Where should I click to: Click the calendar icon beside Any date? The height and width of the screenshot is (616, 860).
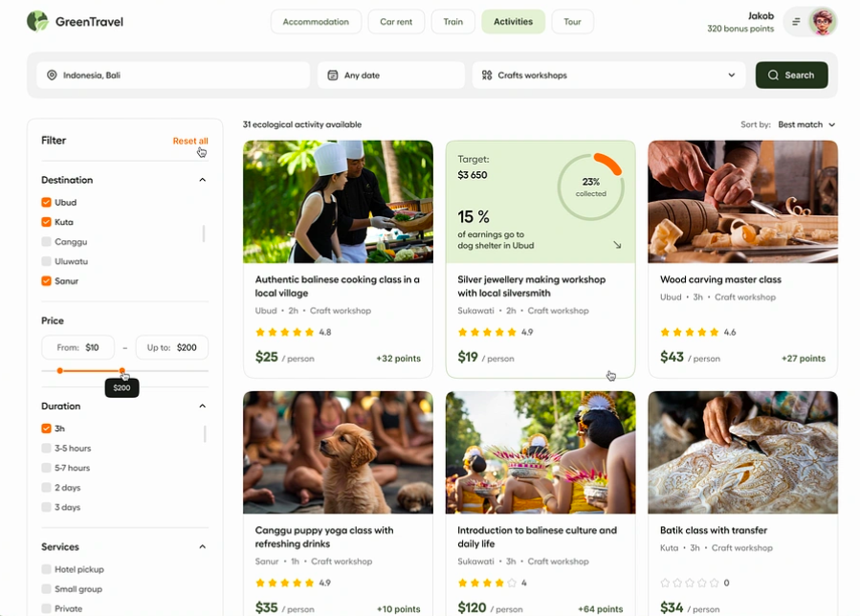(332, 76)
